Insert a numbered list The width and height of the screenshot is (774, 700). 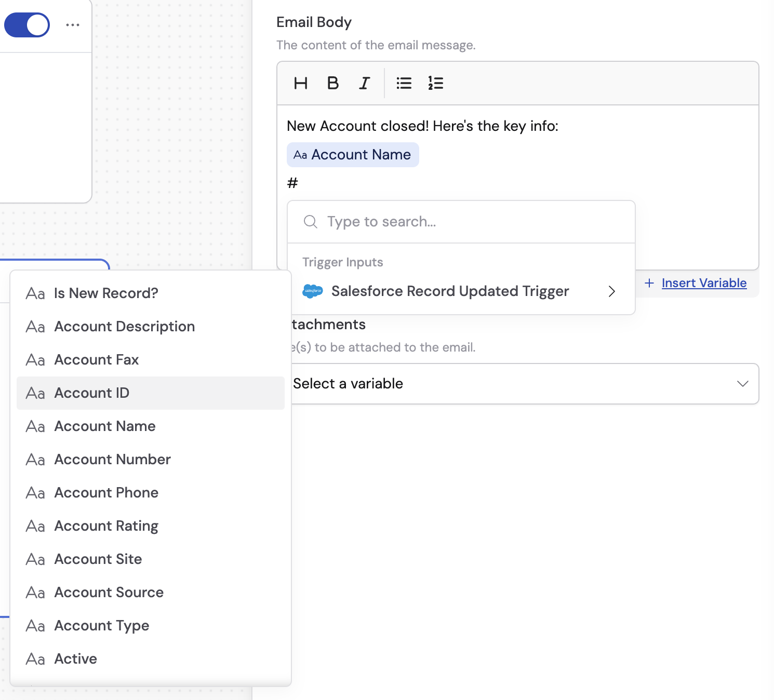pos(435,83)
